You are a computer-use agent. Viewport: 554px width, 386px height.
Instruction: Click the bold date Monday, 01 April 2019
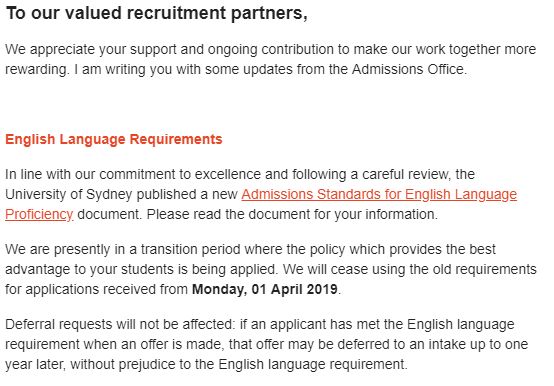[265, 289]
